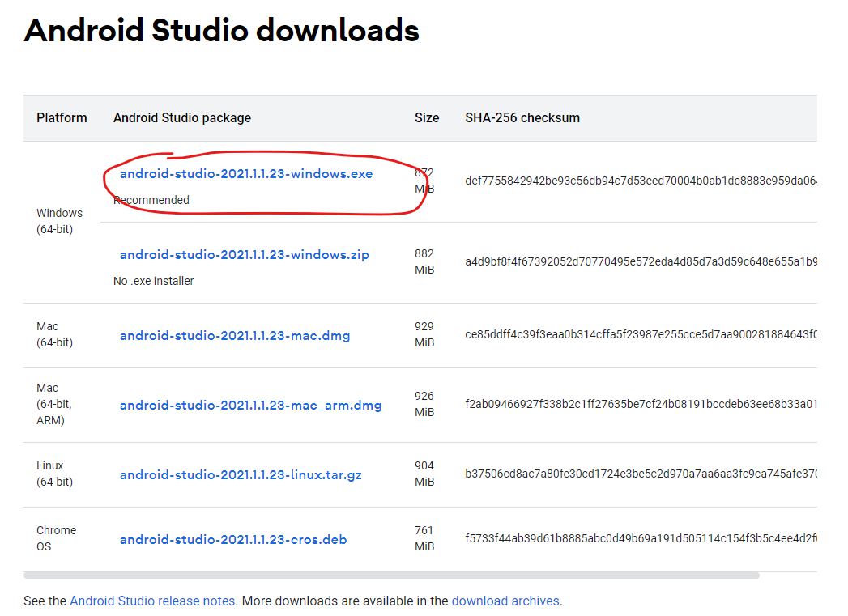Download android-studio-2021.1.1.23-windows.exe installer
The image size is (848, 616).
click(246, 174)
